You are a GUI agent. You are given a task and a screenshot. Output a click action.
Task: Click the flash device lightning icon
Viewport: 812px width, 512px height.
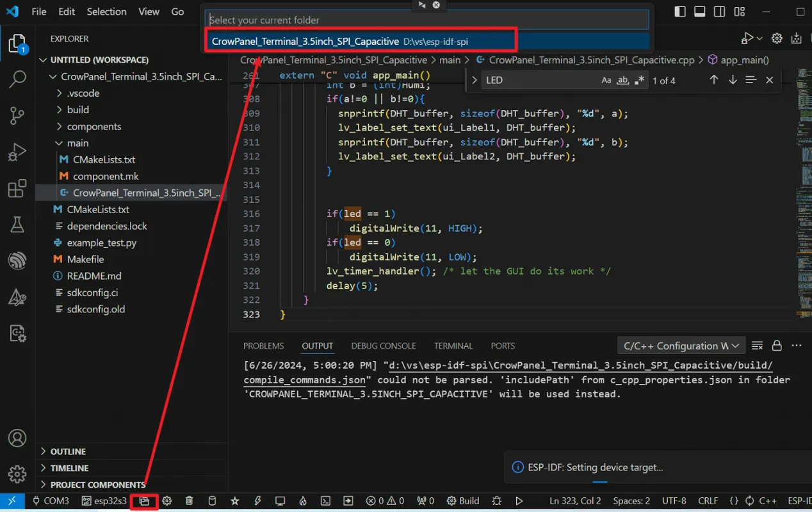[257, 501]
